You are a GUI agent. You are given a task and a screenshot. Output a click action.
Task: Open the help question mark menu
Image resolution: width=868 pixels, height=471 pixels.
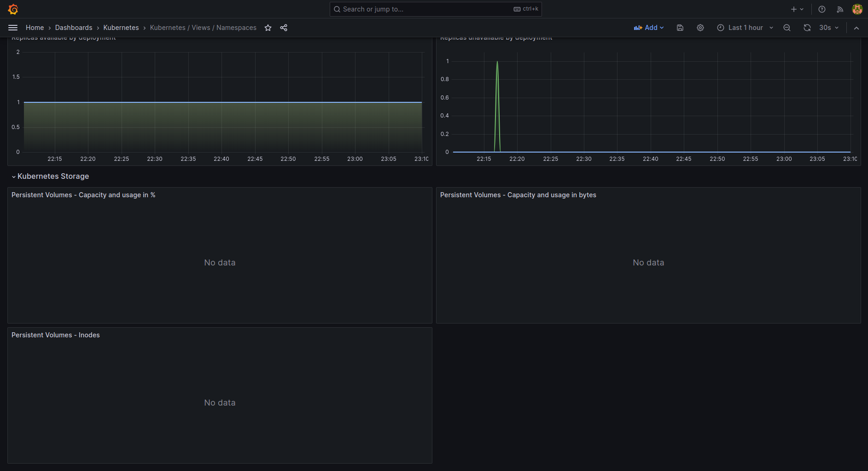coord(822,9)
